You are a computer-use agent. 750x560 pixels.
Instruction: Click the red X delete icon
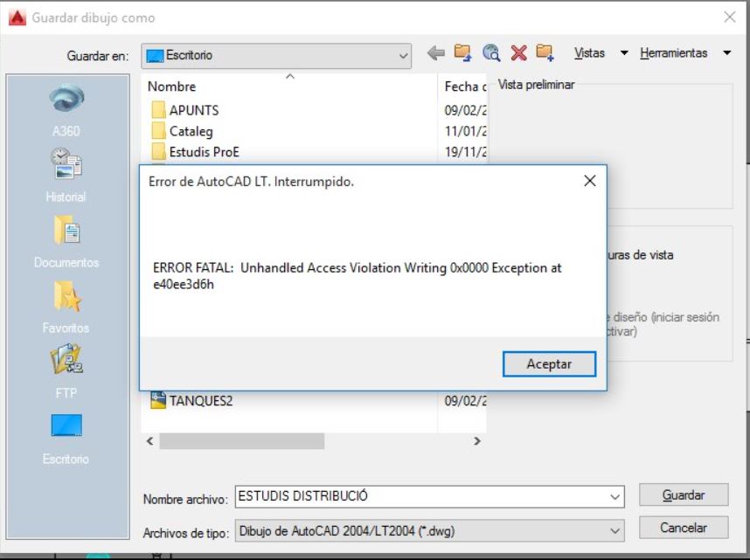click(x=518, y=52)
